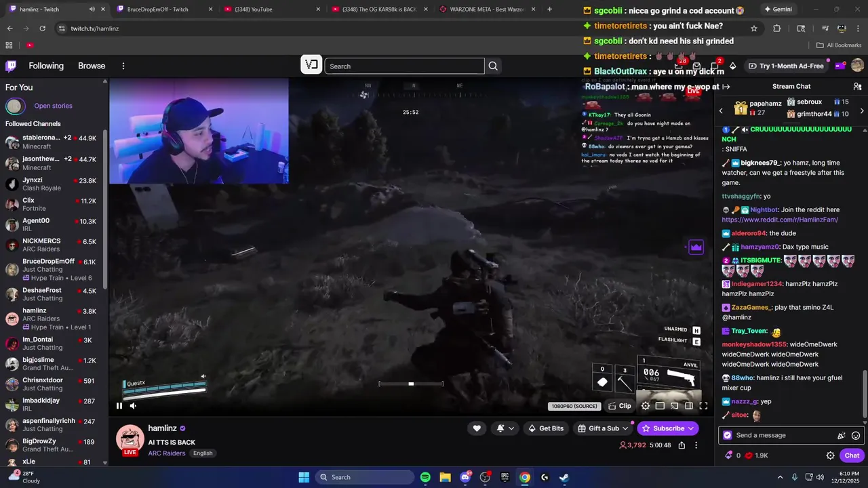Screen dimensions: 868x488
Task: Open the more options under the stream
Action: [x=696, y=445]
